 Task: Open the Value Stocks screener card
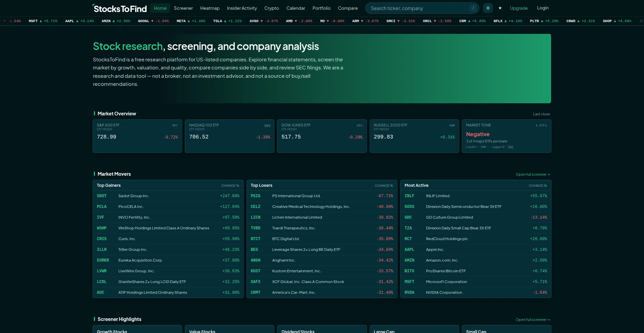click(x=229, y=329)
